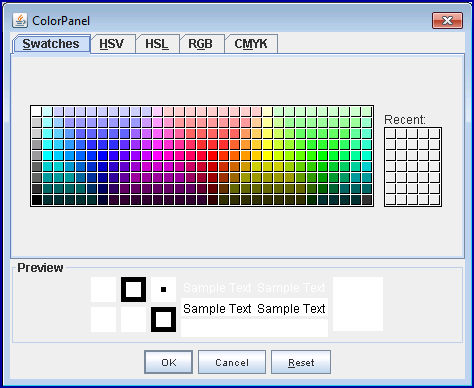The image size is (474, 388).
Task: Go to the CMYK tab
Action: 251,44
